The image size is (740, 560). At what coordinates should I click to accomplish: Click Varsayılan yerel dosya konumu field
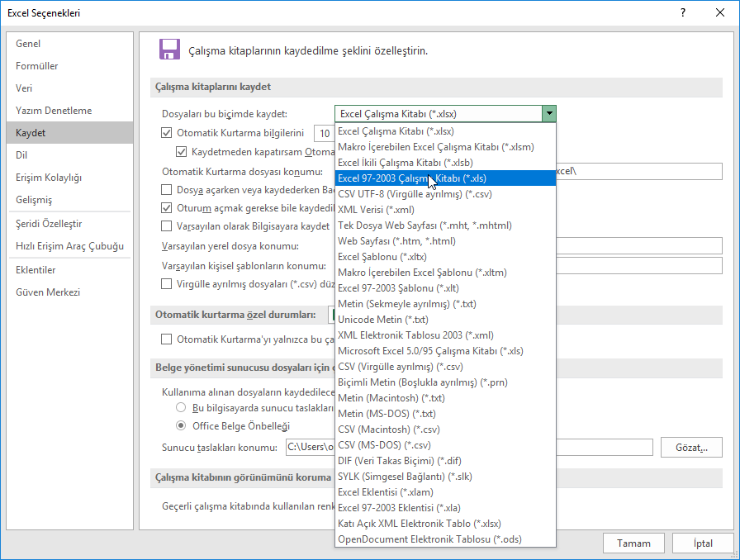(x=639, y=246)
